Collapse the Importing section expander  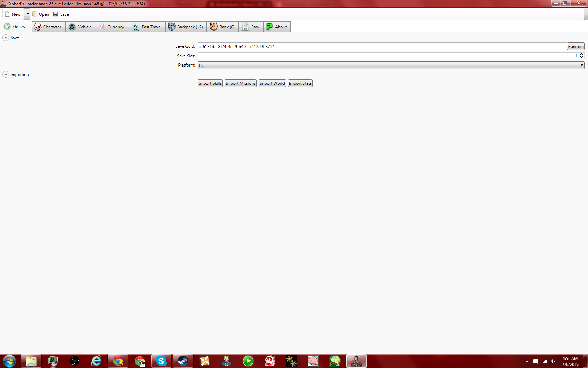(x=6, y=75)
